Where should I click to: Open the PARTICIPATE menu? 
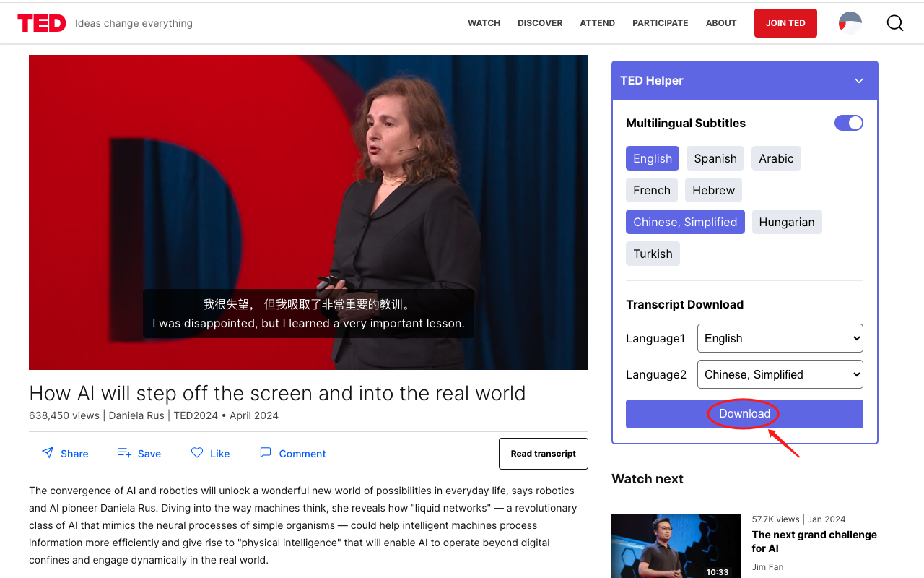pos(661,23)
